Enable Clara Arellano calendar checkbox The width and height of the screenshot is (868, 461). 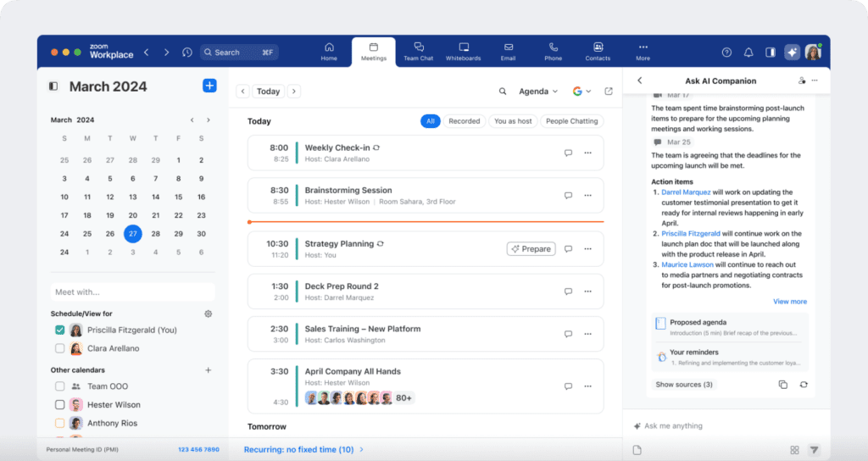[60, 348]
